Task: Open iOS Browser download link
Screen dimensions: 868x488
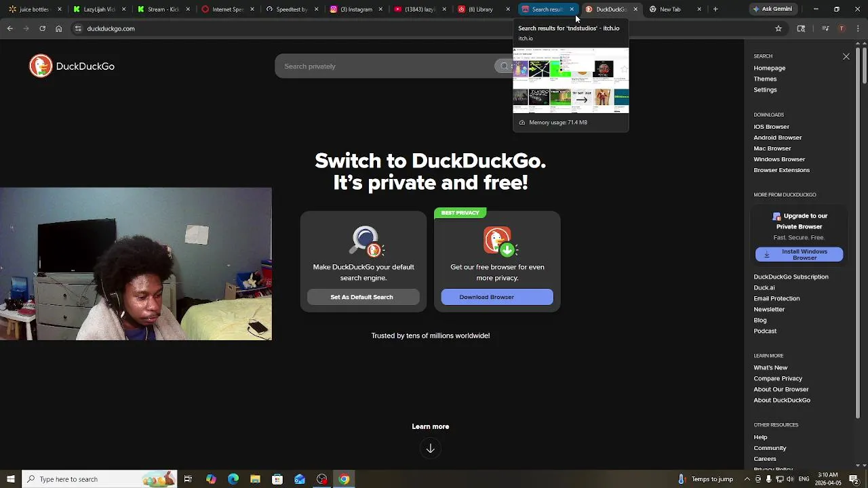Action: [771, 127]
